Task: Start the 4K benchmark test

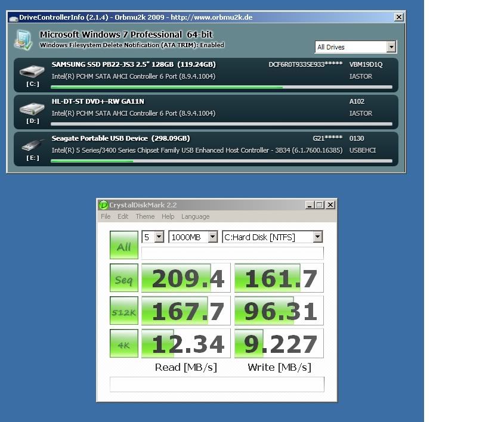Action: 123,343
